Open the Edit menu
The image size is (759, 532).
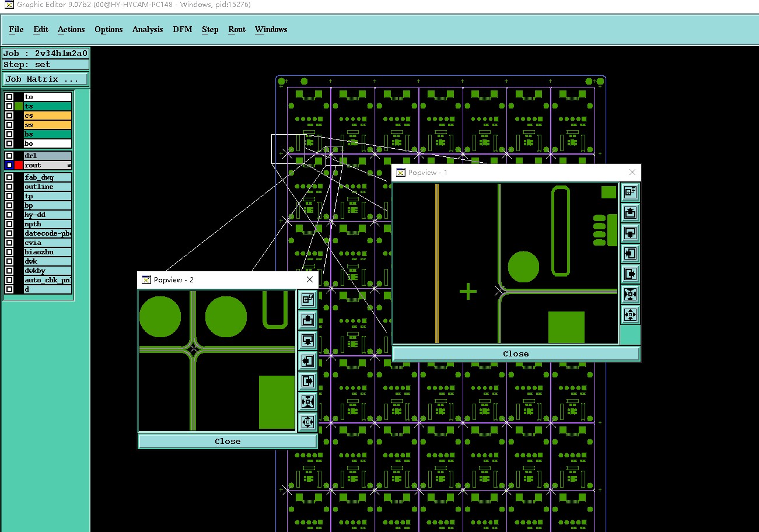point(41,29)
